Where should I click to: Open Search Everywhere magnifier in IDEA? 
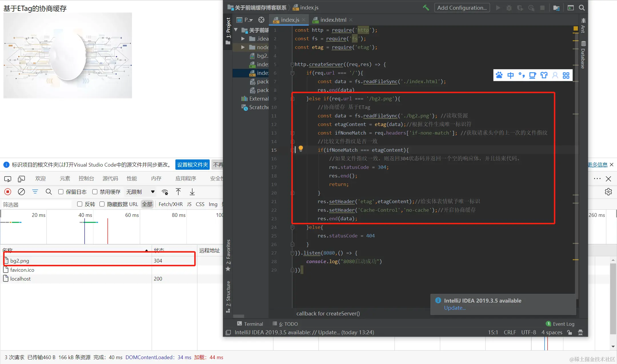[x=582, y=8]
